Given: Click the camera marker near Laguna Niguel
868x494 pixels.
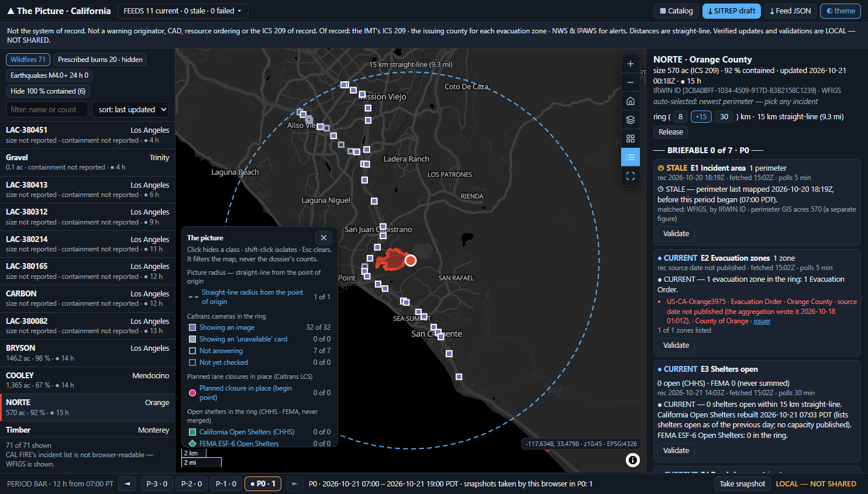Looking at the screenshot, I should point(374,201).
